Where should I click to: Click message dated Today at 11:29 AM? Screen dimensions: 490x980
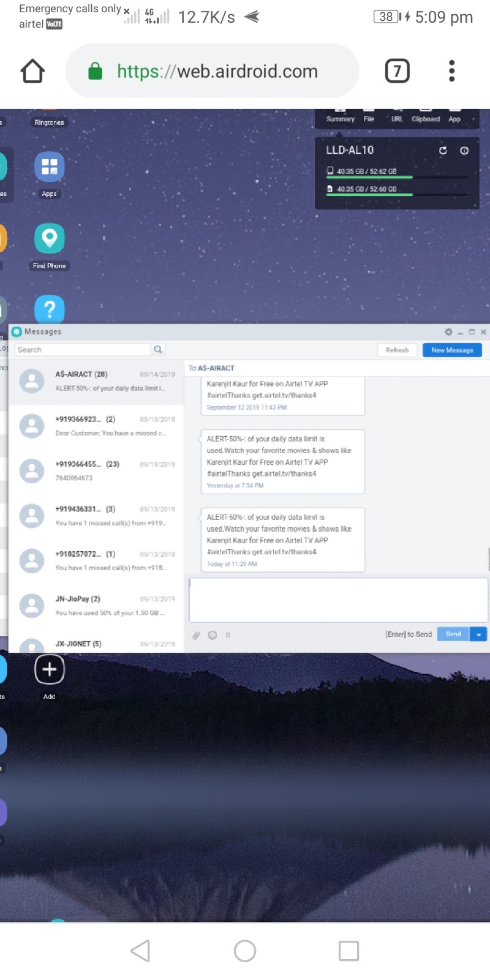[283, 540]
